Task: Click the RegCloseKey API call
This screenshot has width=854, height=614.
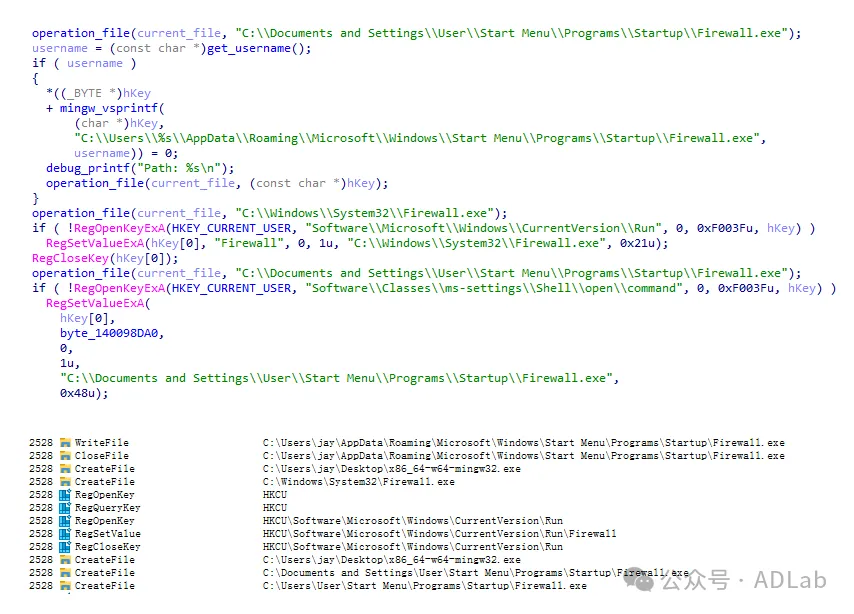Action: click(70, 258)
